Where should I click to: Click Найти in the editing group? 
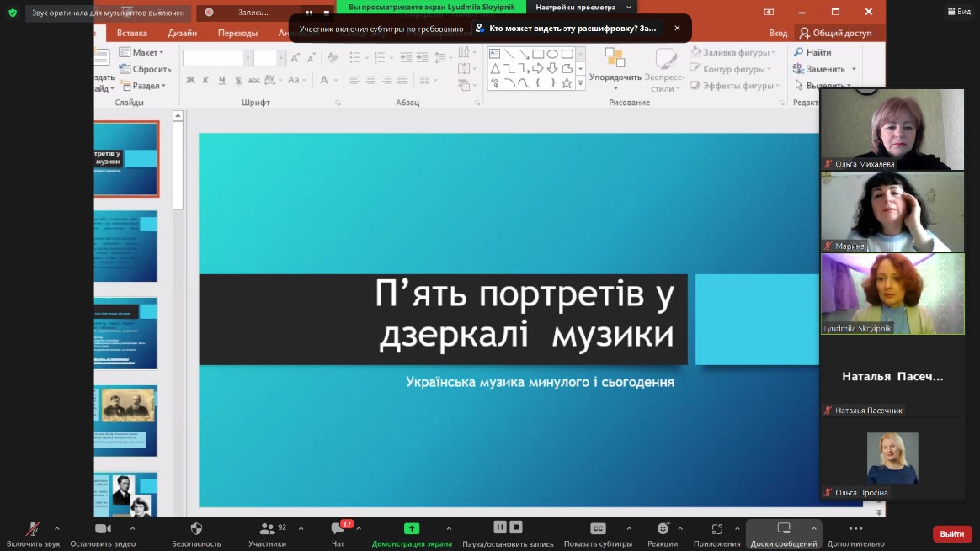812,52
